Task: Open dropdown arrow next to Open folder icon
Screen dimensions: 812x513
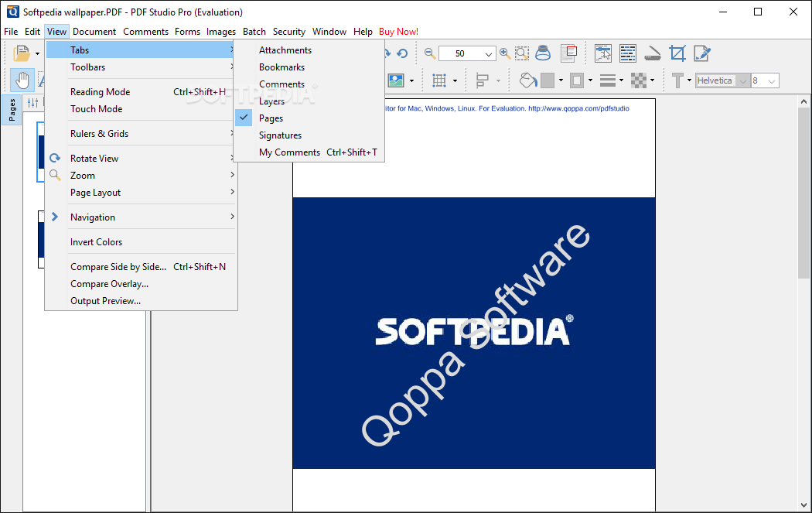Action: coord(37,54)
